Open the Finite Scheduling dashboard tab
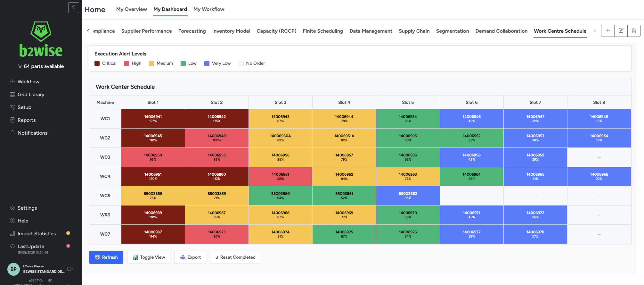 coord(323,31)
